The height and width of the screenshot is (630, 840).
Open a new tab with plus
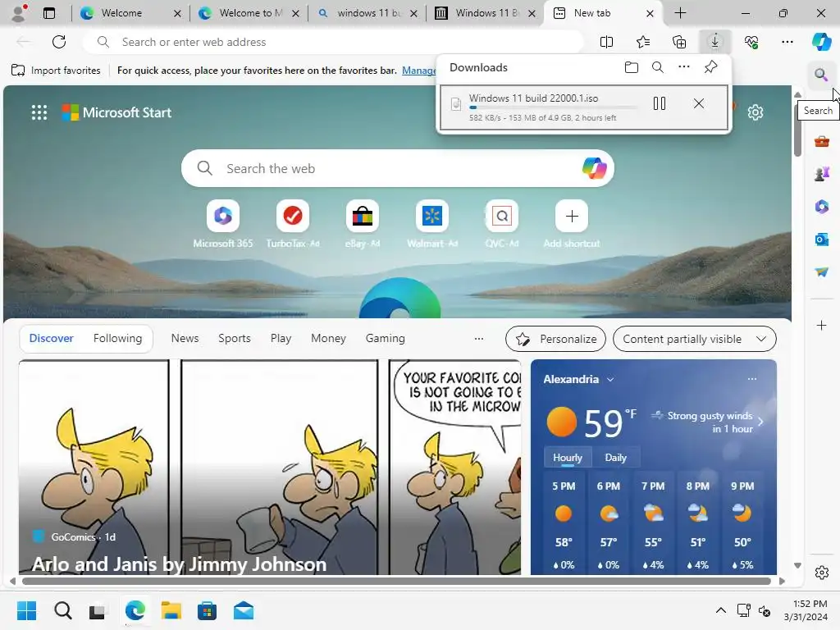680,13
